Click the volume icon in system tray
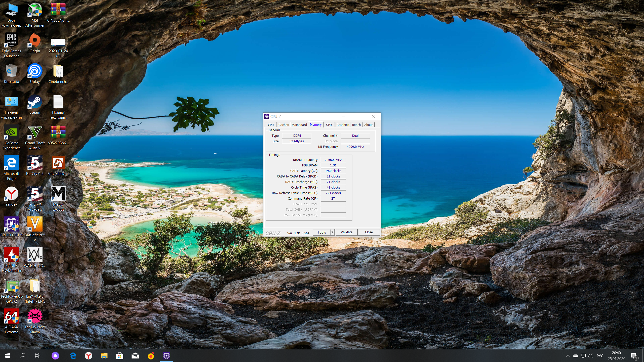The height and width of the screenshot is (362, 644). (x=590, y=356)
